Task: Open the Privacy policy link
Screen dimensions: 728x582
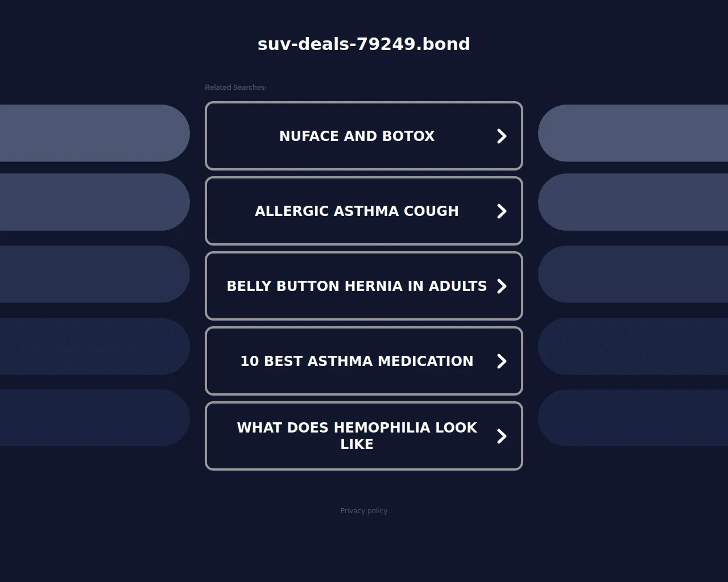Action: pos(363,510)
